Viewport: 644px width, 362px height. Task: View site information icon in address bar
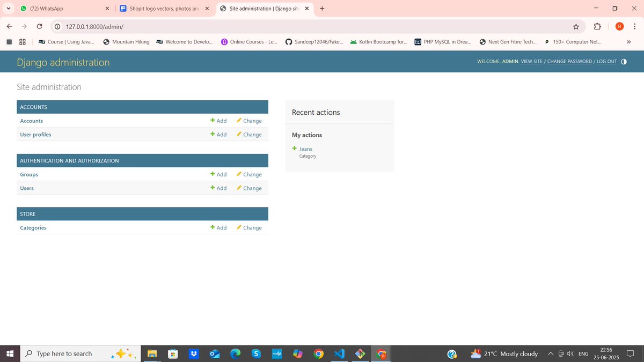58,26
